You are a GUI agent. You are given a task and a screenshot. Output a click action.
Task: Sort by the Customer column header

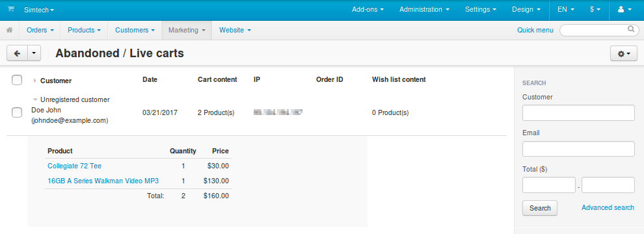click(x=56, y=81)
